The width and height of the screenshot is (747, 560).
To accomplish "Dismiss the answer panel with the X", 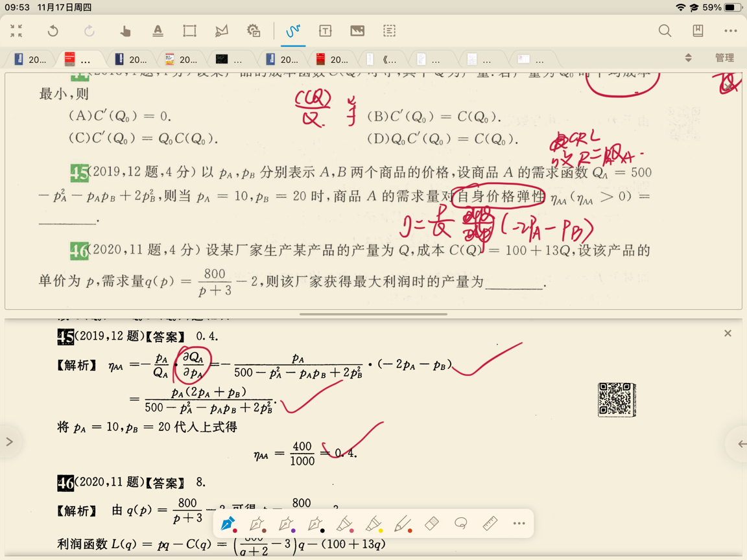I will pyautogui.click(x=728, y=333).
